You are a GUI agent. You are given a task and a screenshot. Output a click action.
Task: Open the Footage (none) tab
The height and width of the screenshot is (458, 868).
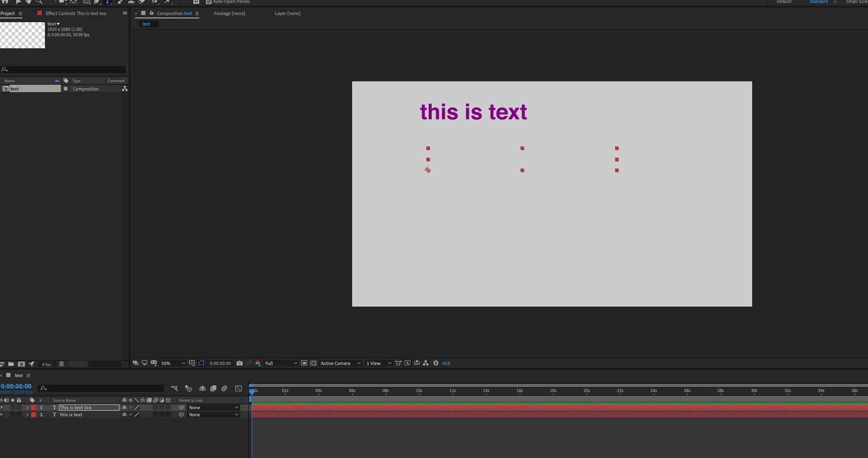[230, 13]
